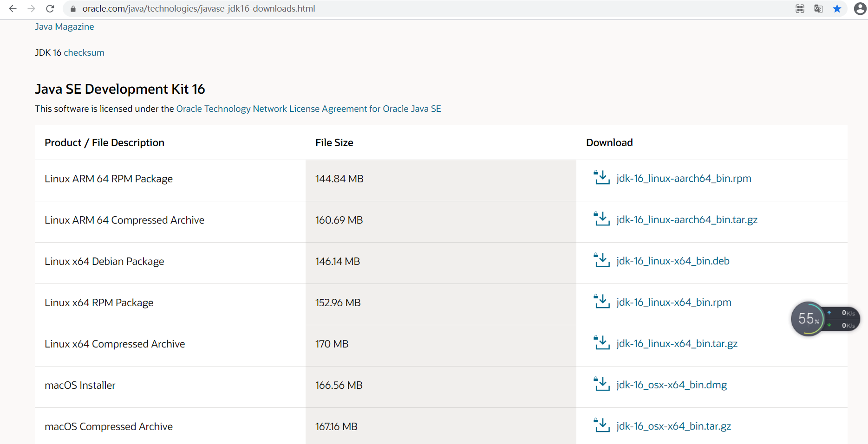Download jdk-16_osx-x64_bin.dmg file link
868x444 pixels.
pos(672,385)
